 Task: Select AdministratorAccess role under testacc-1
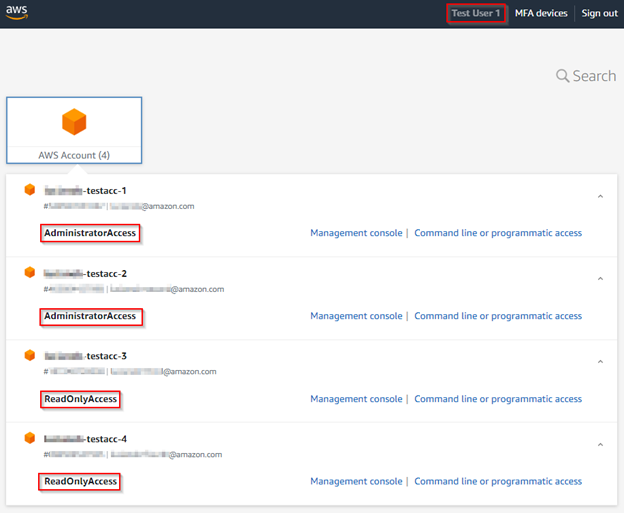pos(90,233)
